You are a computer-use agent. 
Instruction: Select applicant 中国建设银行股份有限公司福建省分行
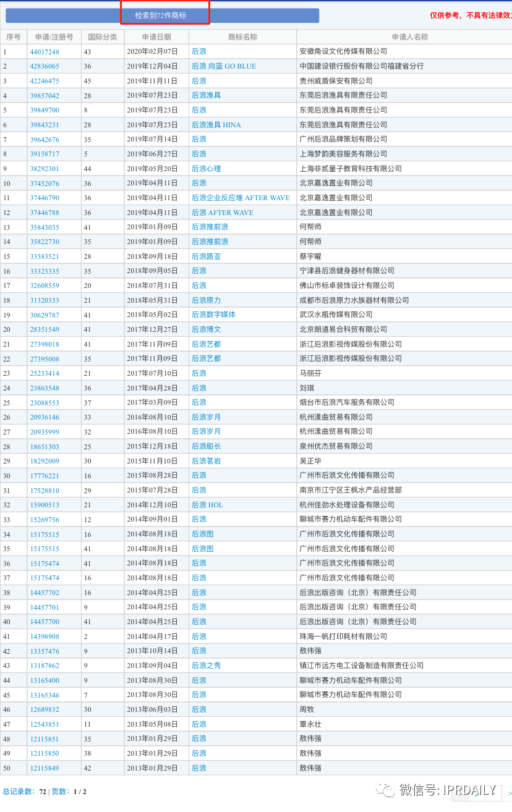[362, 66]
